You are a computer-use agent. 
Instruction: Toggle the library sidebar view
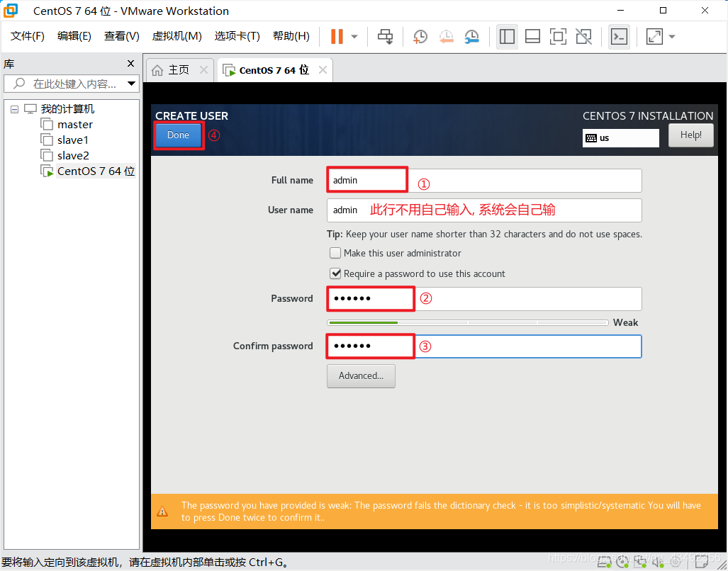tap(507, 36)
